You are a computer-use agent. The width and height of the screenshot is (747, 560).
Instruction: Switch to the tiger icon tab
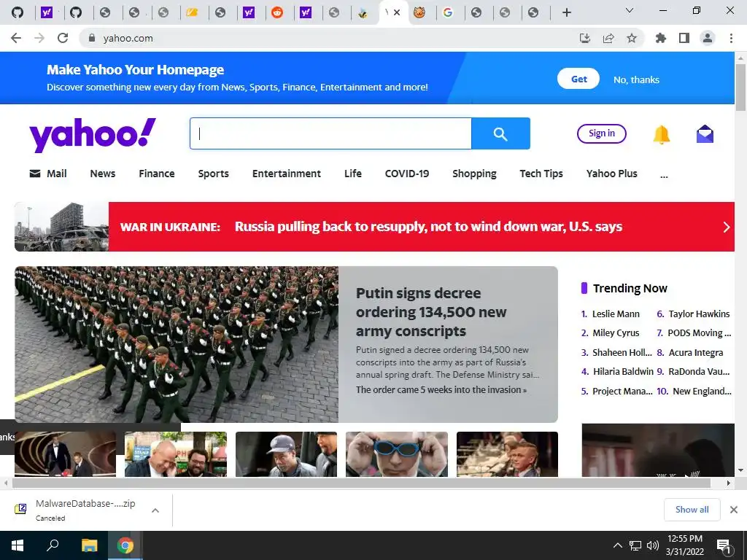click(x=419, y=12)
